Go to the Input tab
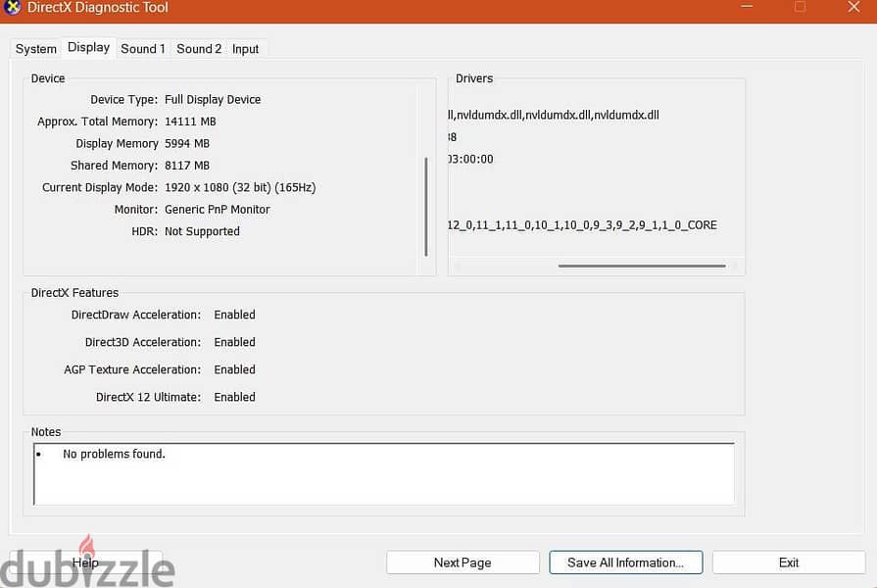This screenshot has width=877, height=588. (246, 49)
